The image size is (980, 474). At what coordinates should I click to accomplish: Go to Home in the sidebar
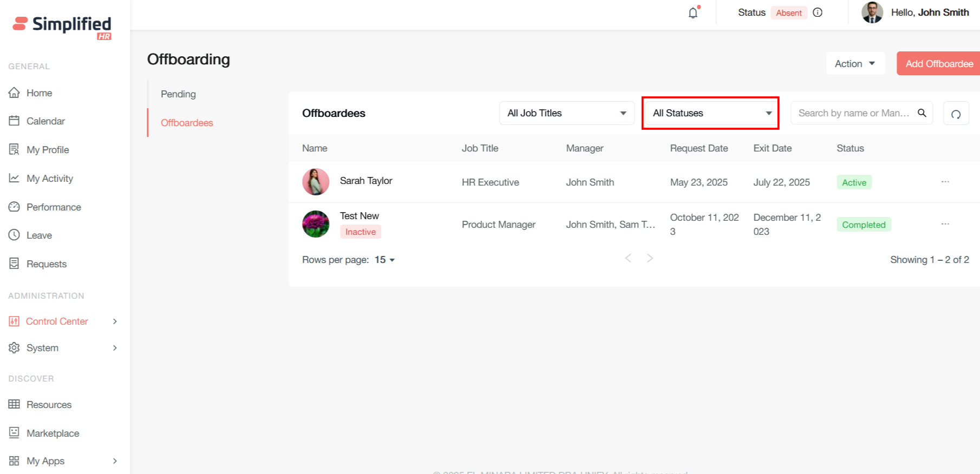[39, 93]
